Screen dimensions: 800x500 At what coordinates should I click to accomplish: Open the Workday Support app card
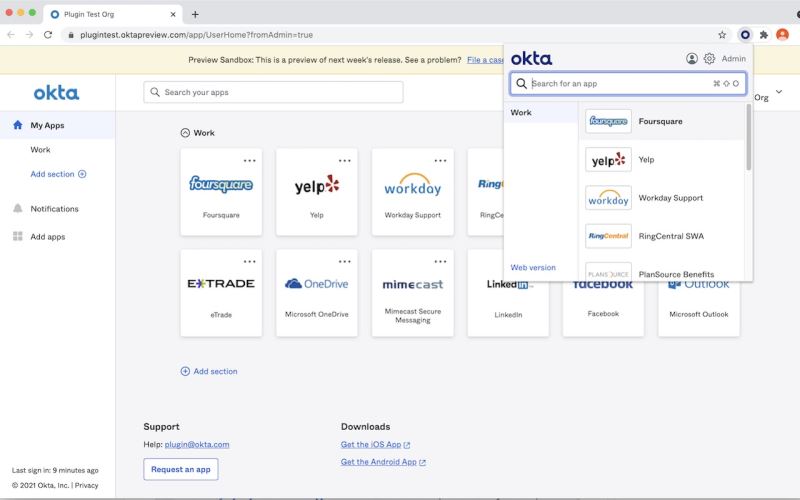pos(413,192)
